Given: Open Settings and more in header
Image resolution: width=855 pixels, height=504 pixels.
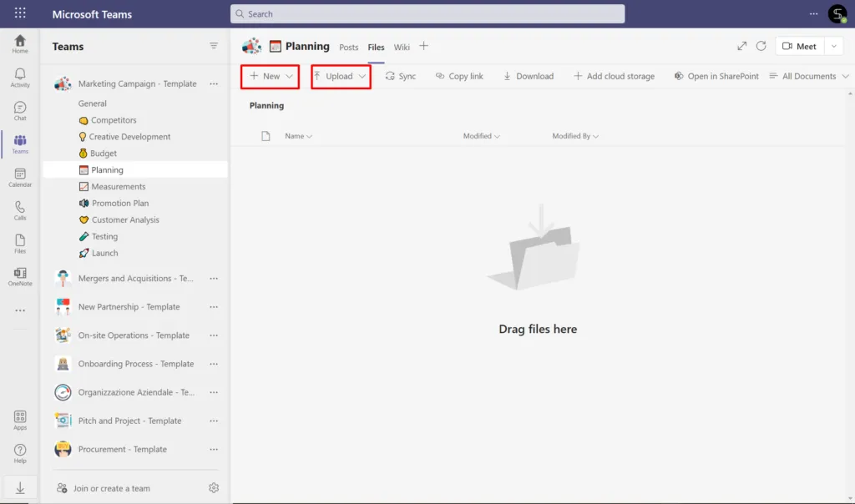Looking at the screenshot, I should [813, 13].
